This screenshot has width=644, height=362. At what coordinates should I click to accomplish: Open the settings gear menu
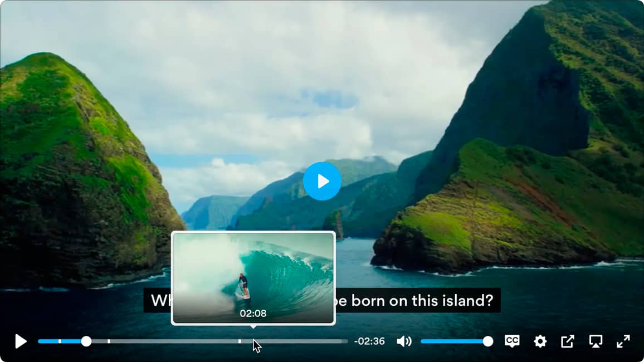point(540,341)
